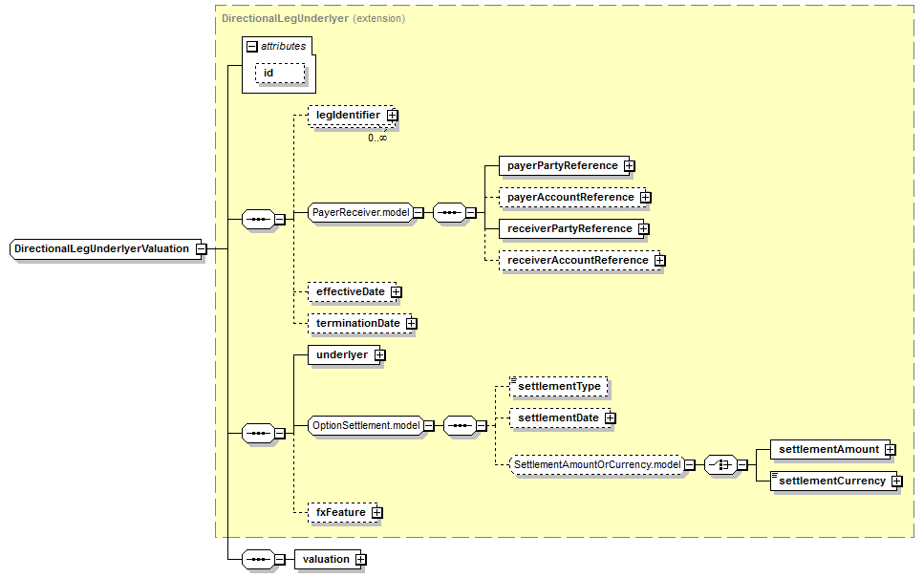This screenshot has width=924, height=578.
Task: Select the underlyer element
Action: pyautogui.click(x=341, y=354)
